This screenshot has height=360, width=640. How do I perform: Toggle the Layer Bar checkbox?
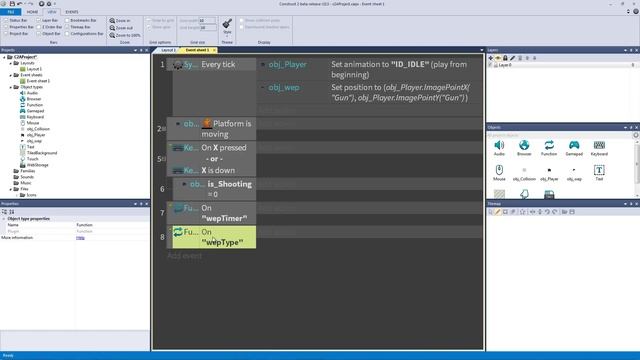click(38, 20)
